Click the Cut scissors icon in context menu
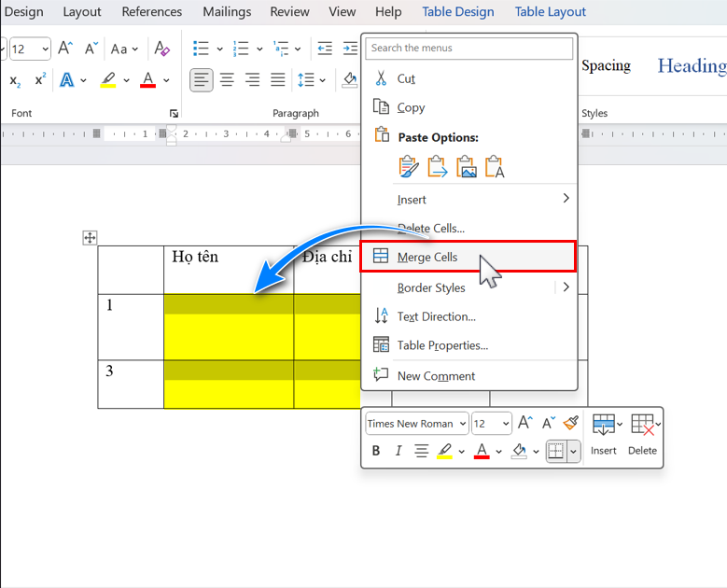This screenshot has height=588, width=727. tap(381, 78)
